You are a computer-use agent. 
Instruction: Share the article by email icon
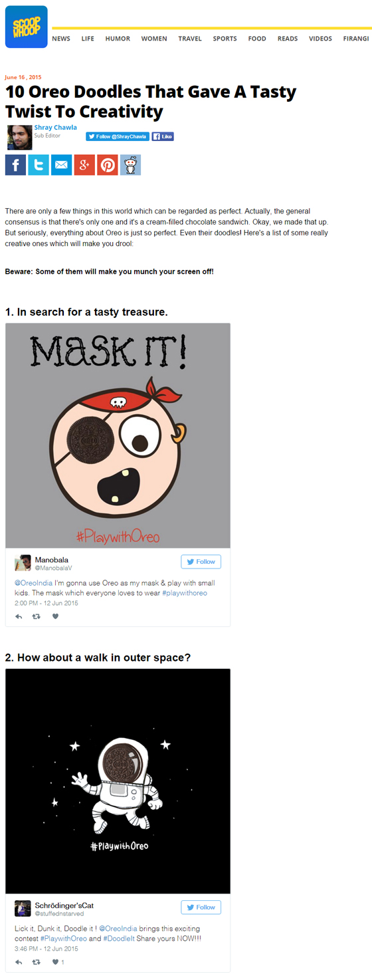(x=62, y=165)
